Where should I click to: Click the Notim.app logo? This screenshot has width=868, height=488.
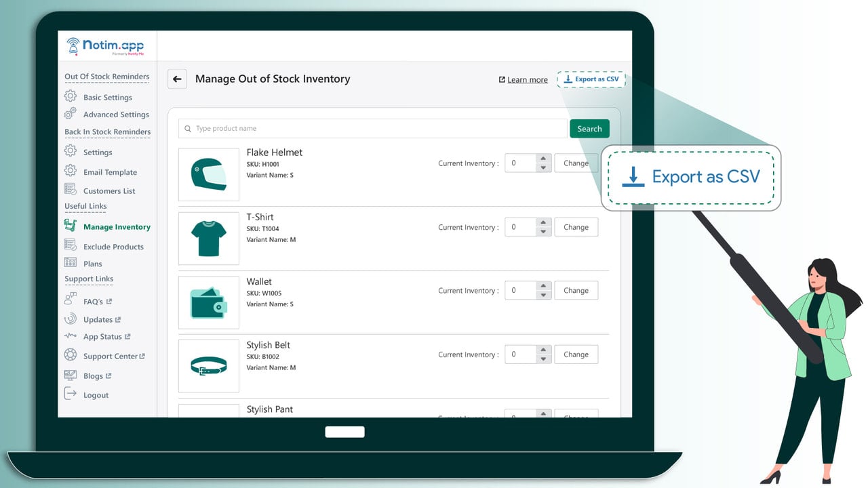tap(105, 47)
